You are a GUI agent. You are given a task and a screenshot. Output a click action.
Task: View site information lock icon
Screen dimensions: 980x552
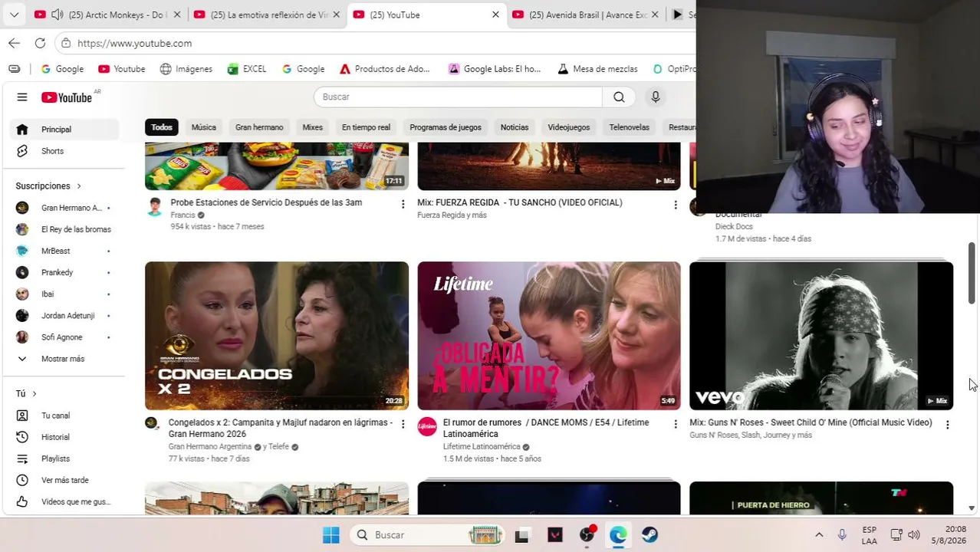pyautogui.click(x=66, y=43)
